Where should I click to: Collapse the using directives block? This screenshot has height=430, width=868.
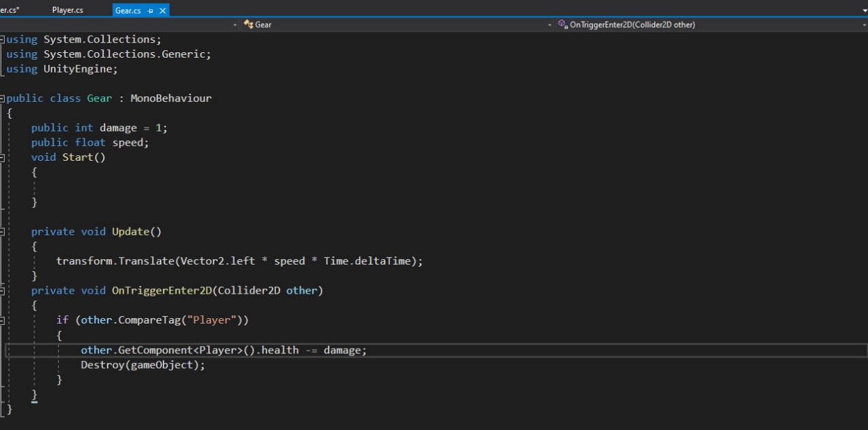click(x=3, y=39)
